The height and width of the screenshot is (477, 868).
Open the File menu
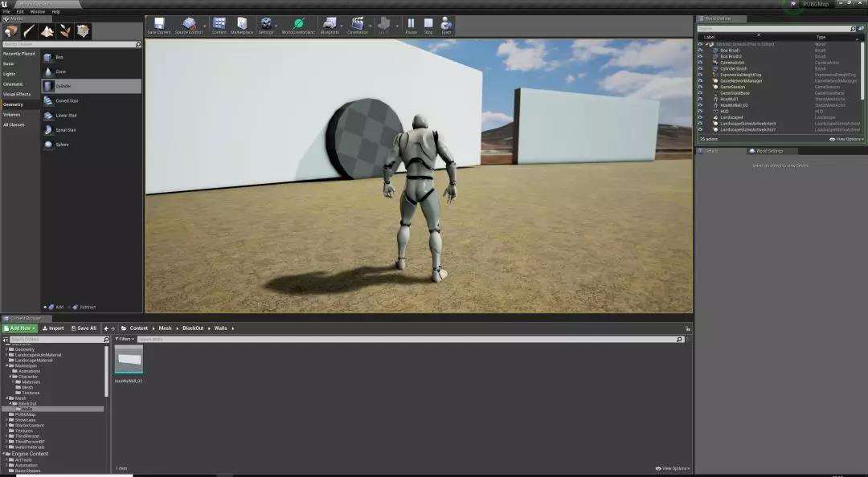coord(6,11)
